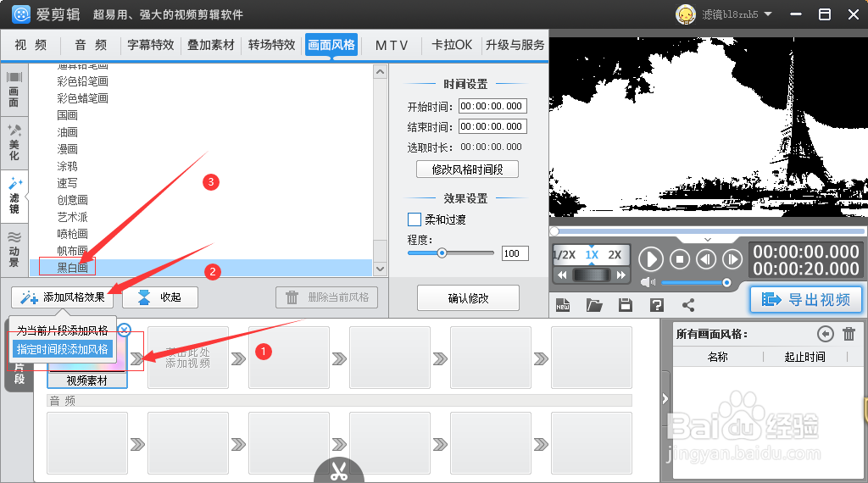Click the 收起 button
The height and width of the screenshot is (483, 868).
click(x=160, y=297)
